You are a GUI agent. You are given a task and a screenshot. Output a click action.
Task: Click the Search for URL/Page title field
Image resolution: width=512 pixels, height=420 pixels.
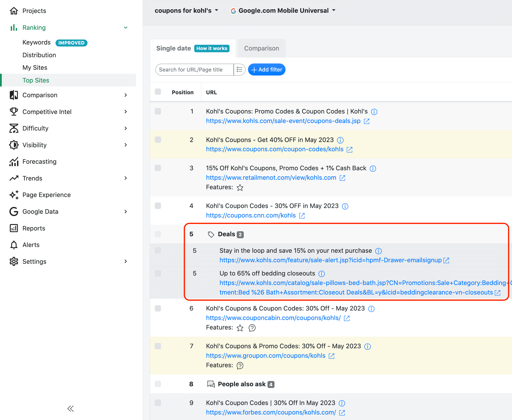[x=194, y=69]
